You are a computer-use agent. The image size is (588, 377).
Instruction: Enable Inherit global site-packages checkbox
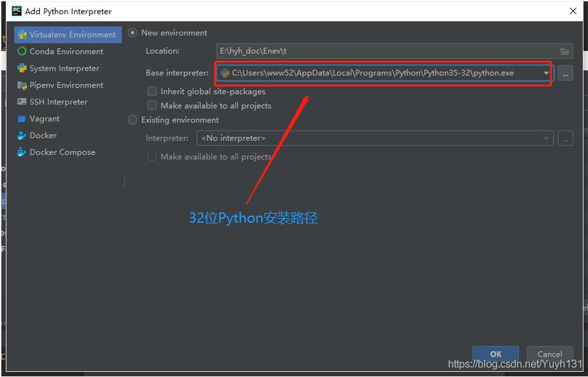(x=152, y=91)
